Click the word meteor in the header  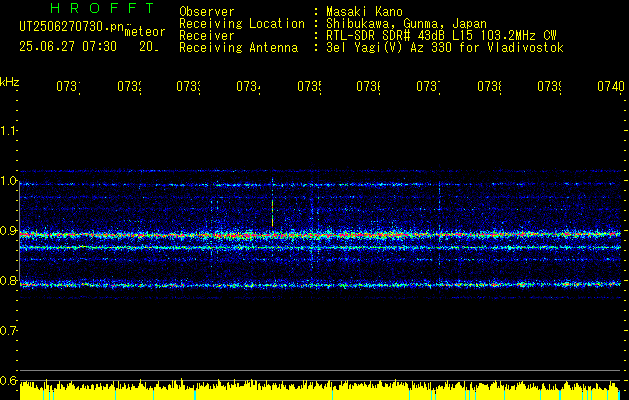click(x=145, y=32)
